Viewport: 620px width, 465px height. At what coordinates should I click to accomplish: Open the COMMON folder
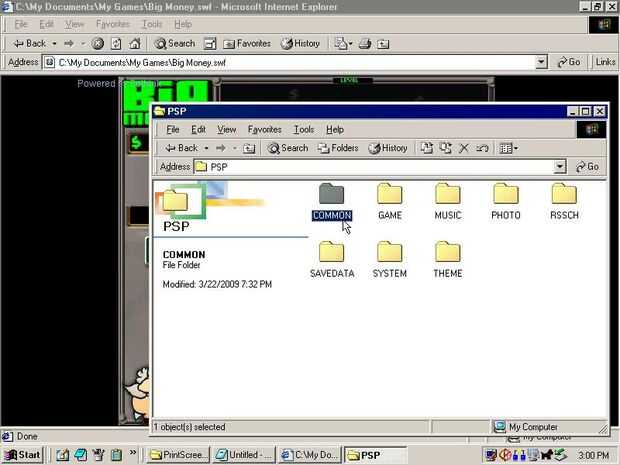(331, 202)
